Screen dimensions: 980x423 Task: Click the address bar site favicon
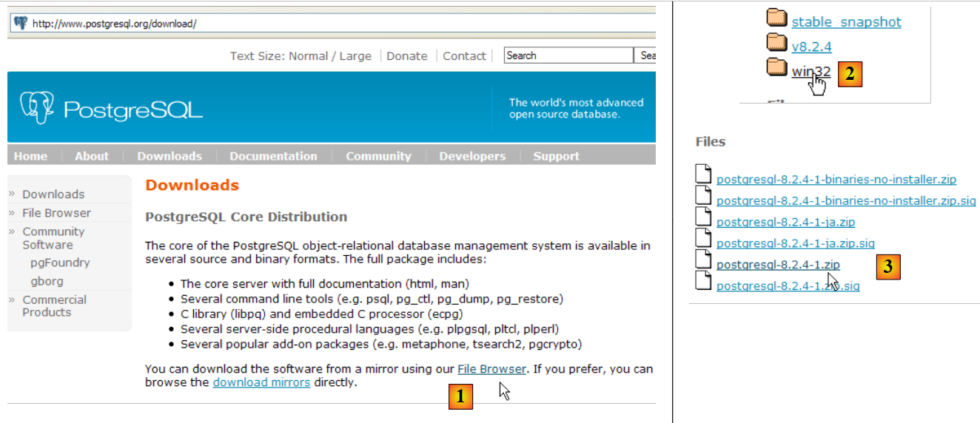tap(20, 23)
